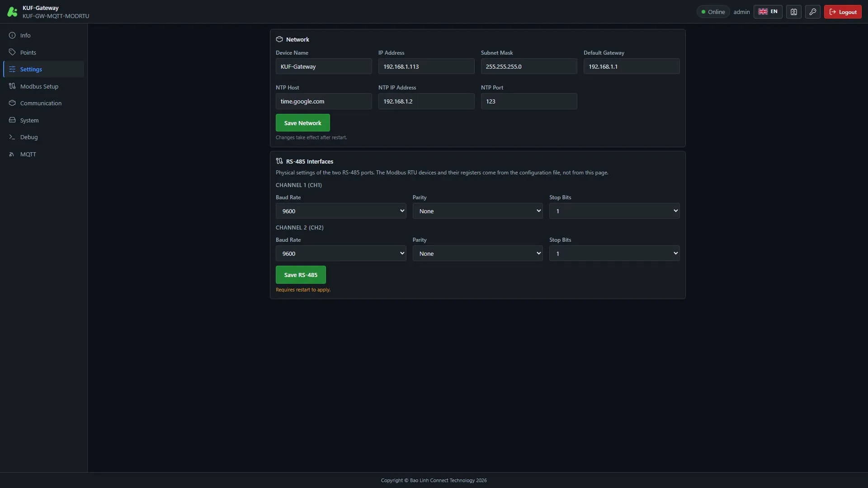Click the admin username text
Viewport: 868px width, 488px height.
click(741, 12)
